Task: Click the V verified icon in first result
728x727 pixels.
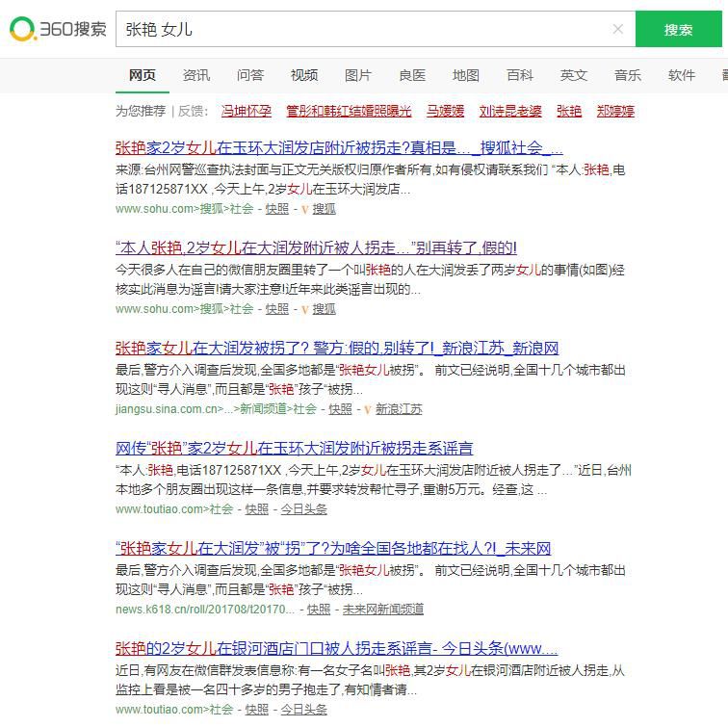Action: coord(305,209)
